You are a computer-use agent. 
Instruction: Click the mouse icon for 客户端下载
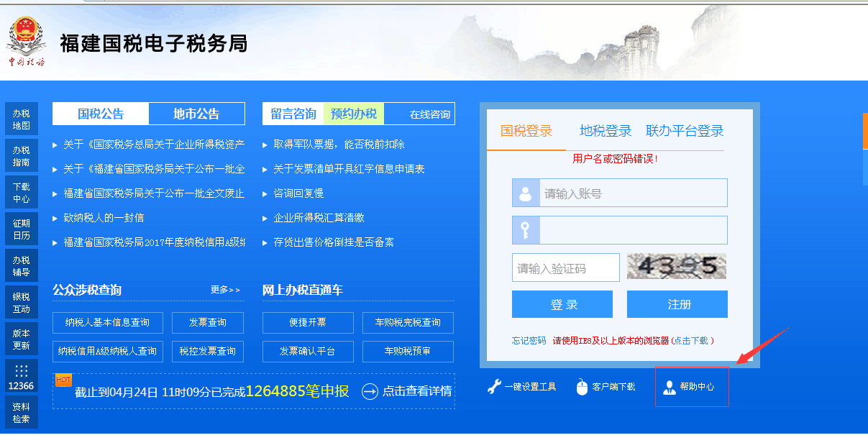coord(582,387)
